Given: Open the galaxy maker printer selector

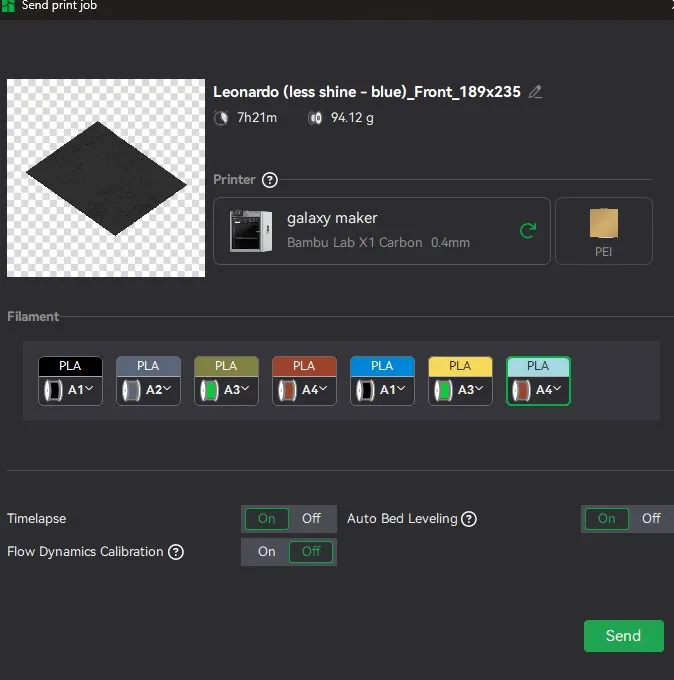Looking at the screenshot, I should [x=382, y=231].
